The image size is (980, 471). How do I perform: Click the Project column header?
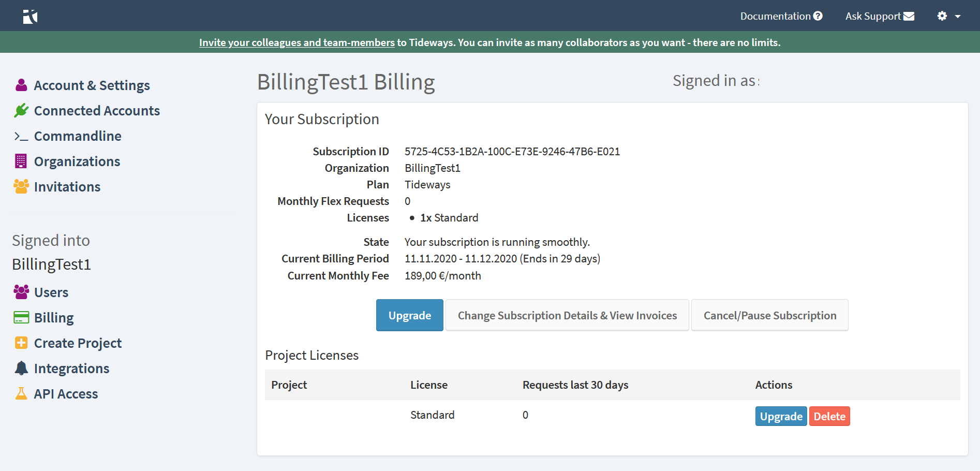click(289, 385)
